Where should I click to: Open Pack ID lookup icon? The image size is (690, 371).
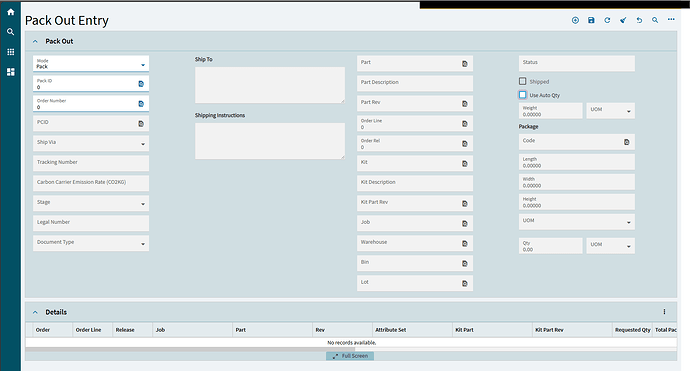[141, 84]
